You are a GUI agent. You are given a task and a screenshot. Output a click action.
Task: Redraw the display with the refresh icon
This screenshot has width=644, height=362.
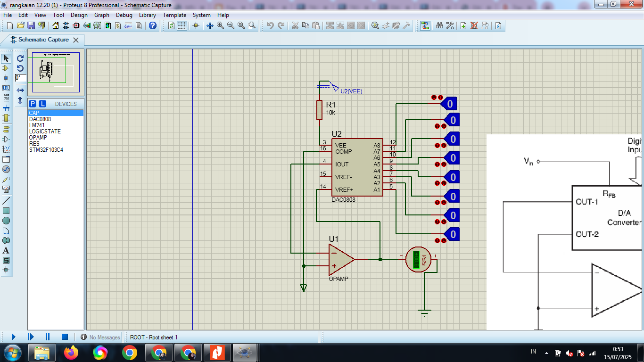pyautogui.click(x=171, y=25)
